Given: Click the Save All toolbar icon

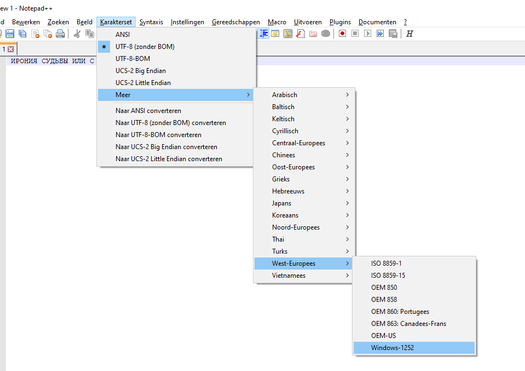Looking at the screenshot, I should (22, 33).
